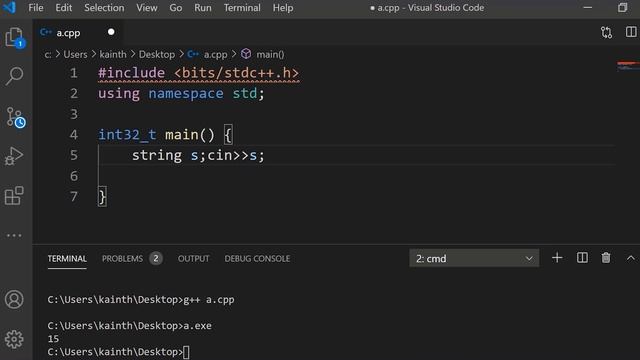Click the 'kainth' breadcrumb segment

(113, 54)
